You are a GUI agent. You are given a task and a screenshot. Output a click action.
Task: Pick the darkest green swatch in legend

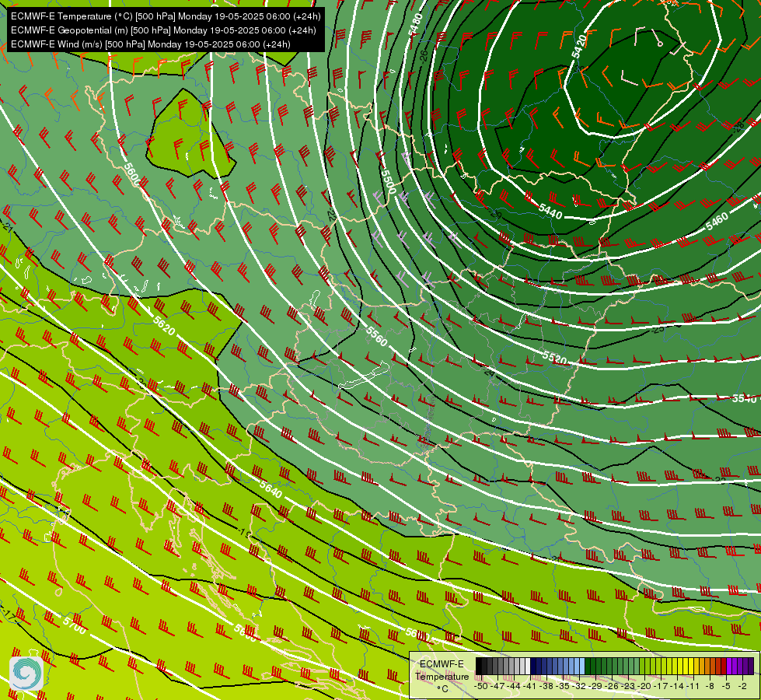[587, 666]
